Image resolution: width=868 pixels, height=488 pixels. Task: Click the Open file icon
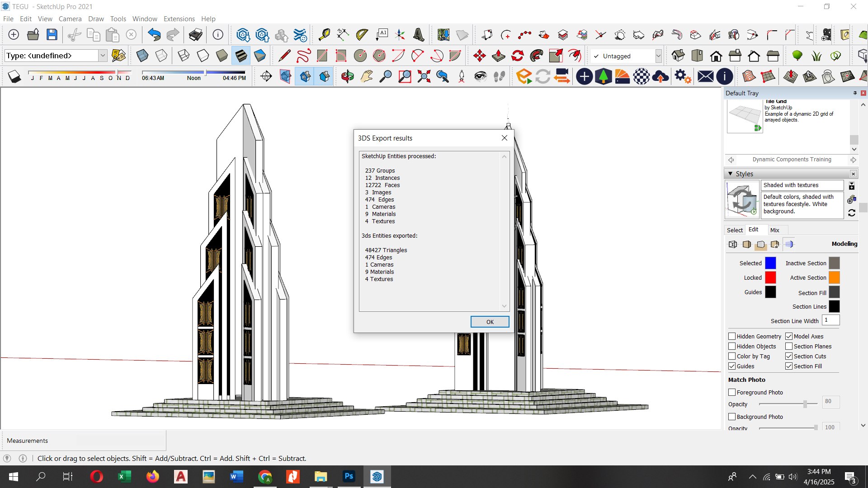tap(33, 35)
